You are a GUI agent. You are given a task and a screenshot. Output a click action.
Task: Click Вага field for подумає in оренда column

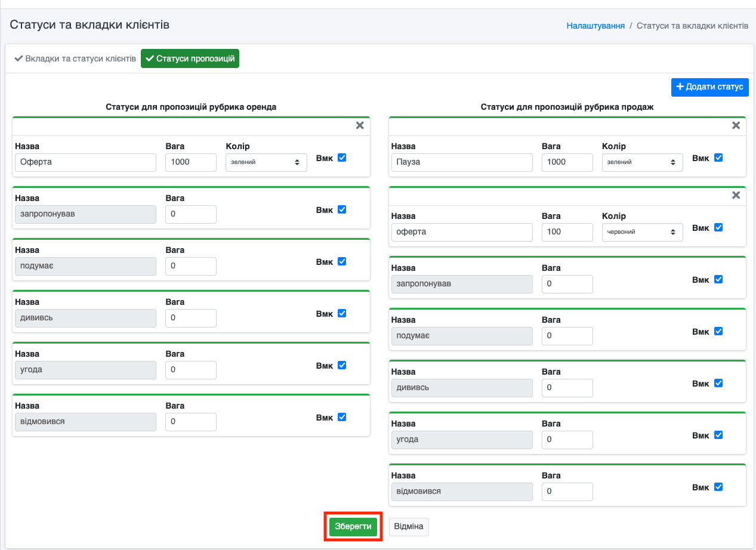[190, 266]
